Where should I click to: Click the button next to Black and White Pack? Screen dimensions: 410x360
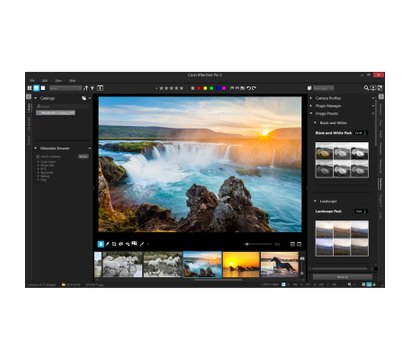coord(360,133)
